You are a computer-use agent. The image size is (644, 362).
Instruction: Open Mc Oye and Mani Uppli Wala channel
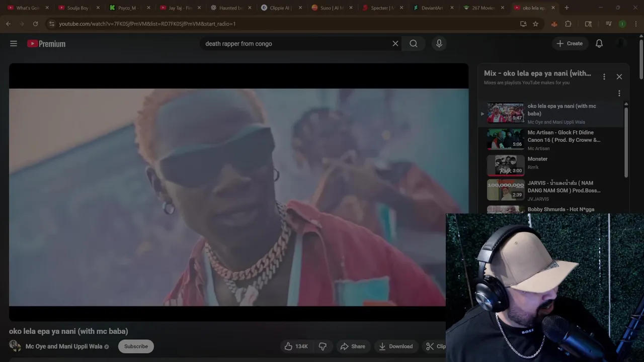64,346
